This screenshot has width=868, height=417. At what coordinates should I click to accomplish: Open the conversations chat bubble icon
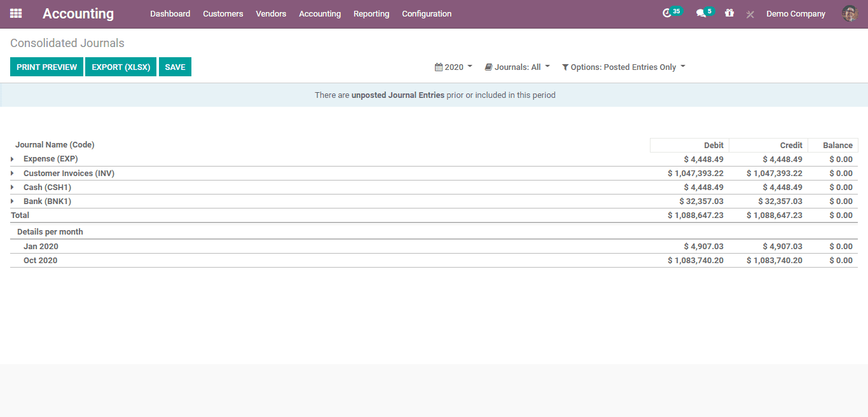(x=701, y=13)
